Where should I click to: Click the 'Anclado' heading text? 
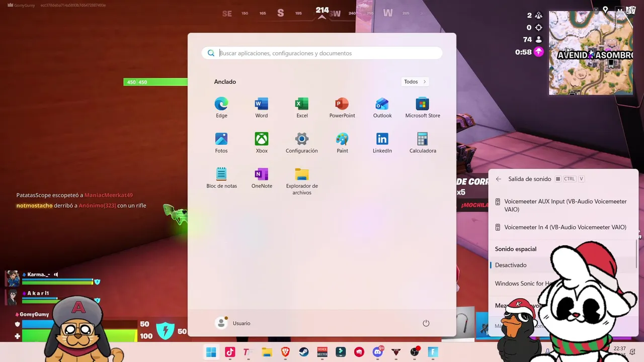pos(225,81)
